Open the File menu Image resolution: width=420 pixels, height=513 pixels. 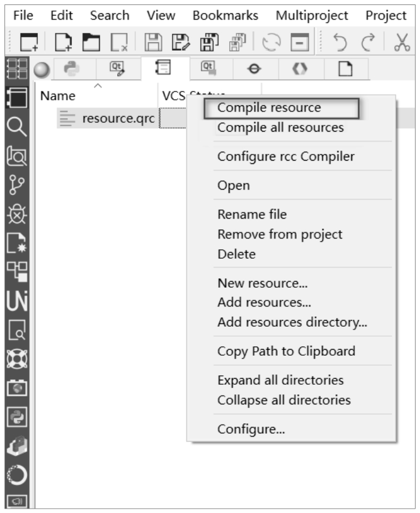point(23,16)
